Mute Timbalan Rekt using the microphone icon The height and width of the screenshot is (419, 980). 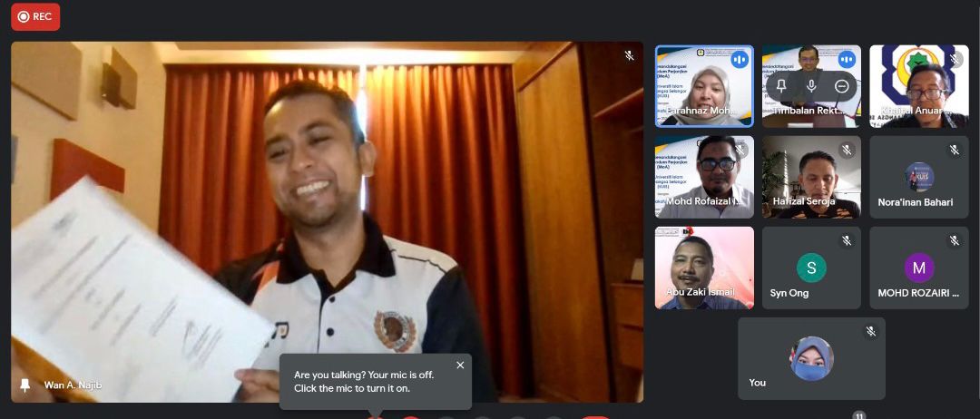(x=811, y=86)
